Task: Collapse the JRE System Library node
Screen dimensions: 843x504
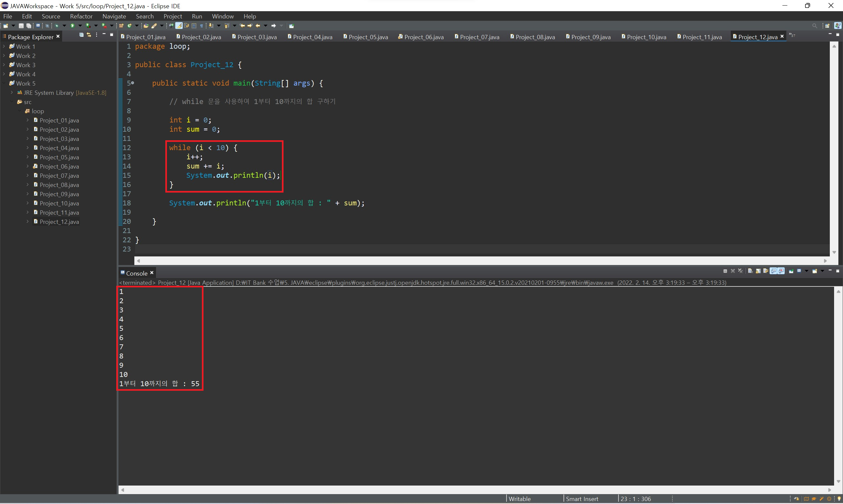Action: pyautogui.click(x=12, y=93)
